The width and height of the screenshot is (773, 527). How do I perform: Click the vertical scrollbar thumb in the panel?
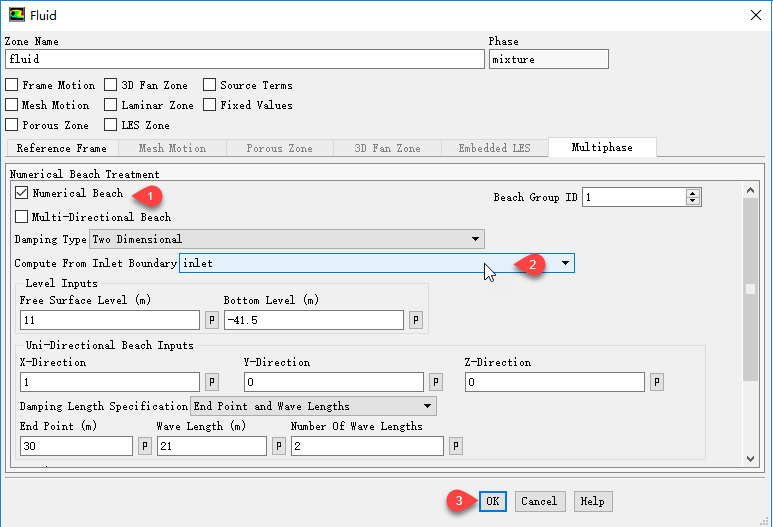click(750, 290)
